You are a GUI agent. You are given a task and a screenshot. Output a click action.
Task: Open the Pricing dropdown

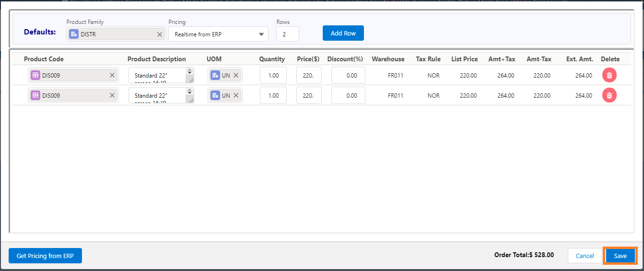coord(218,34)
